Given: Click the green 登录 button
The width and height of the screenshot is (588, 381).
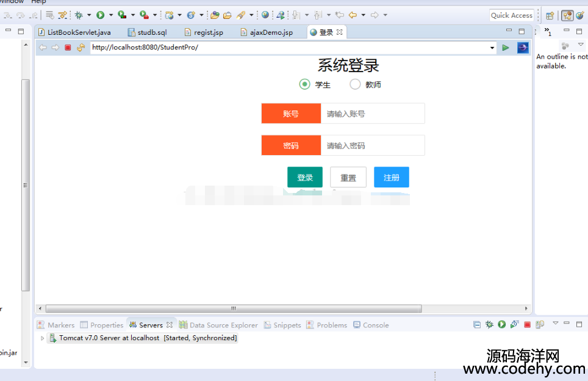Looking at the screenshot, I should pos(305,177).
